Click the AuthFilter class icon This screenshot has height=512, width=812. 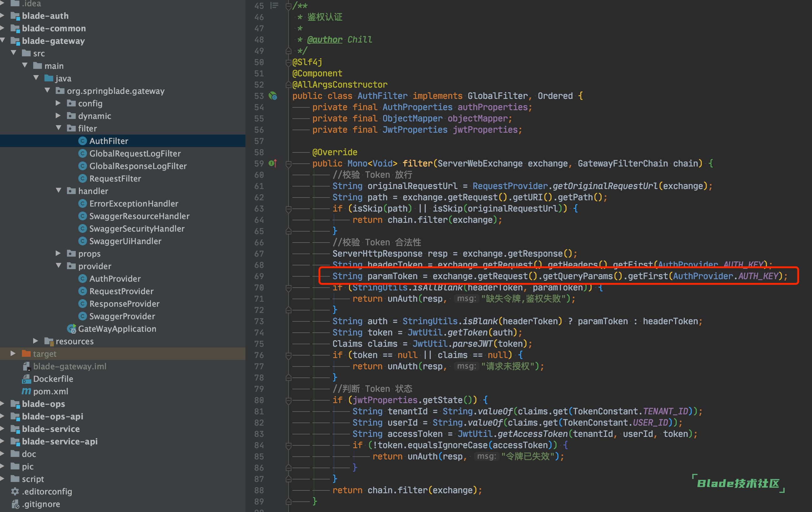coord(82,141)
